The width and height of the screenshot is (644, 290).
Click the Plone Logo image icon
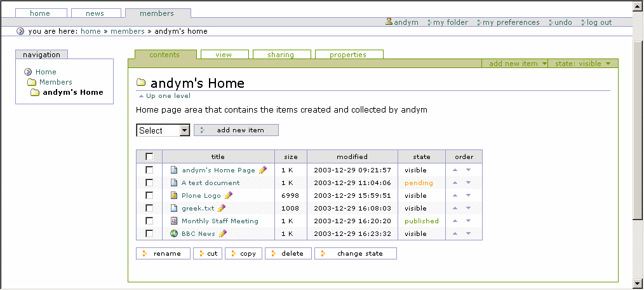[174, 196]
